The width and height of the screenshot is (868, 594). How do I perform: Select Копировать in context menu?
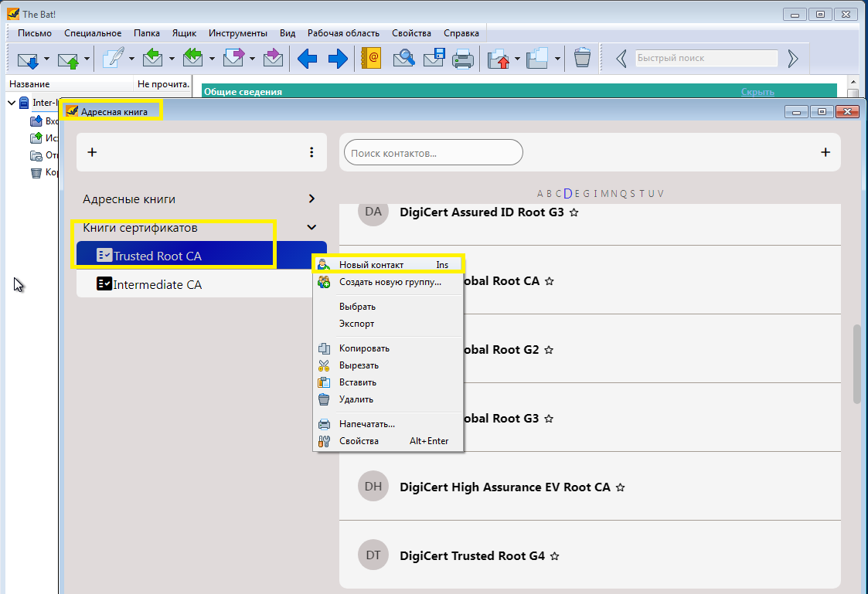coord(388,348)
